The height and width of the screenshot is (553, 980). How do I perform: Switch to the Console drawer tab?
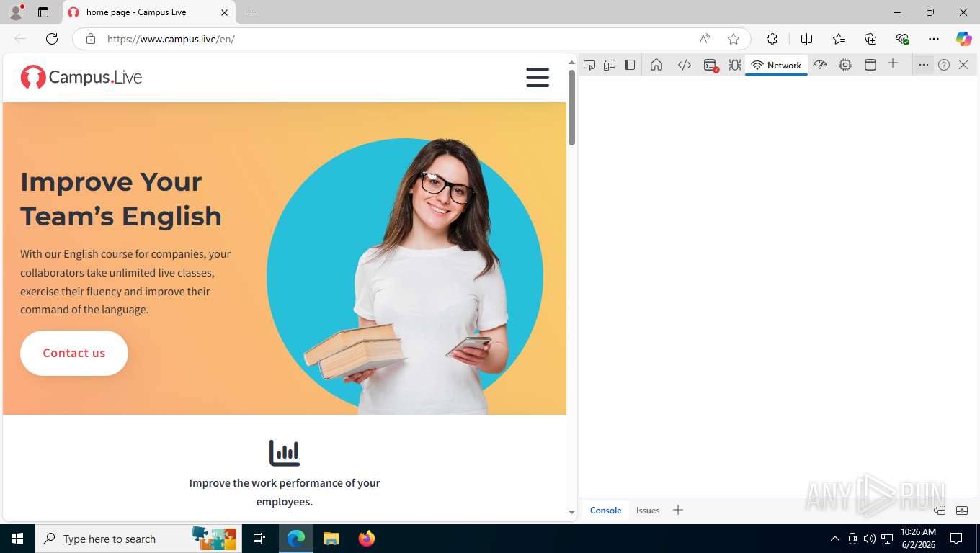coord(605,510)
